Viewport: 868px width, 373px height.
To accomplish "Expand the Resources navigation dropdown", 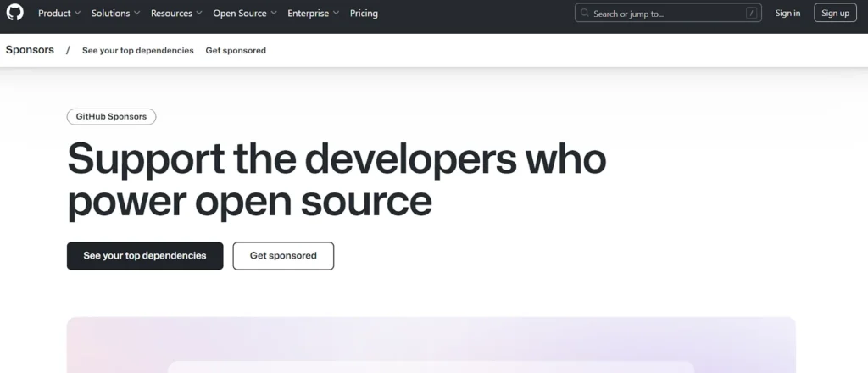I will click(x=176, y=14).
